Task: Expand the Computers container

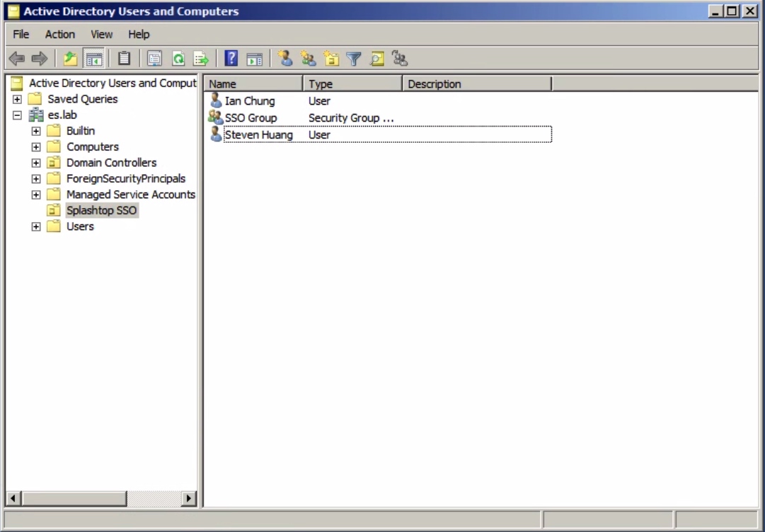Action: click(x=36, y=147)
